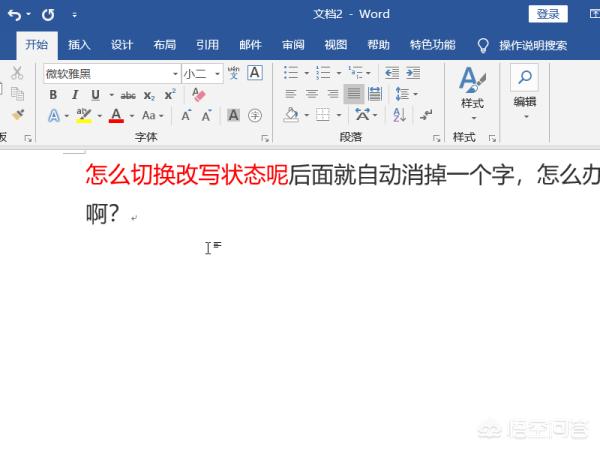The height and width of the screenshot is (450, 600).
Task: Click the Enclose Characters circle icon
Action: pos(255,115)
